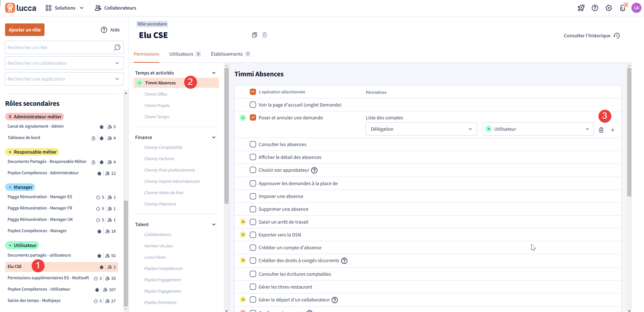Screen dimensions: 644x312
Task: Open Collaborateurs in the top navigation
Action: click(115, 8)
